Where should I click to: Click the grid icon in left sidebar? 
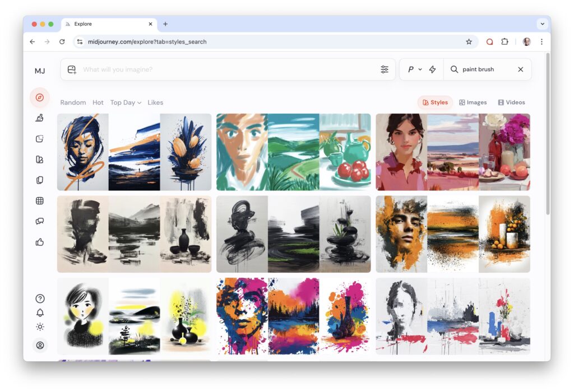point(39,200)
